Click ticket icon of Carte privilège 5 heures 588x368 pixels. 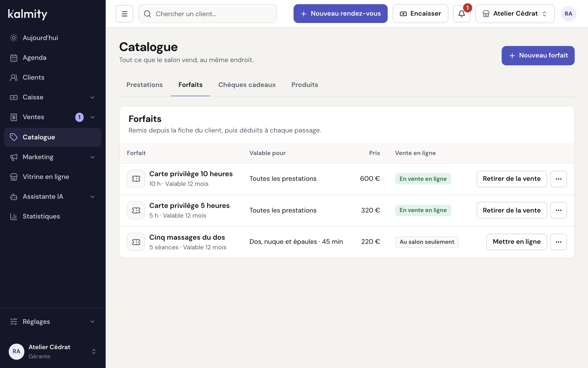(136, 210)
